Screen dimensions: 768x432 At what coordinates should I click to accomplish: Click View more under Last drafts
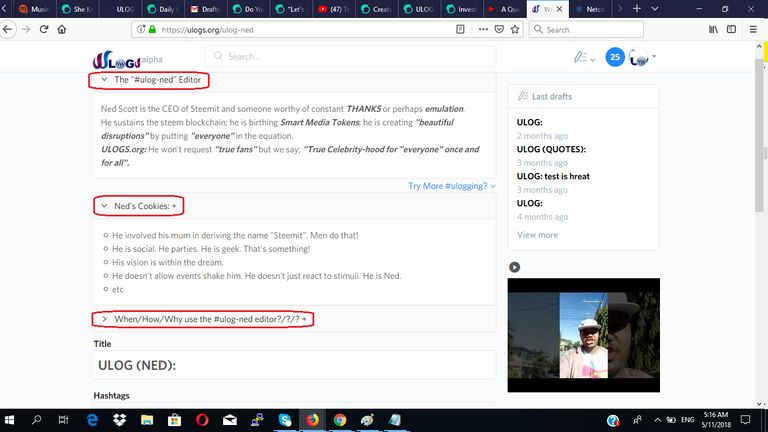point(537,235)
